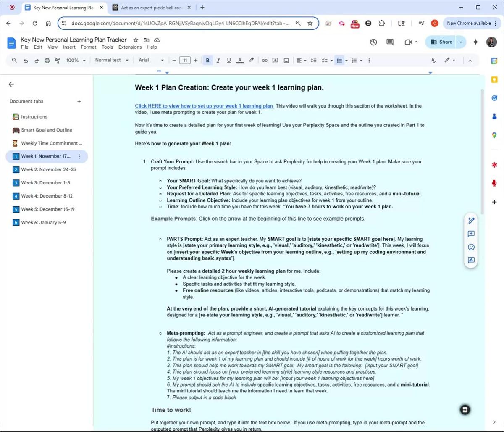The height and width of the screenshot is (432, 504).
Task: Open Google Keep side panel
Action: click(x=494, y=79)
